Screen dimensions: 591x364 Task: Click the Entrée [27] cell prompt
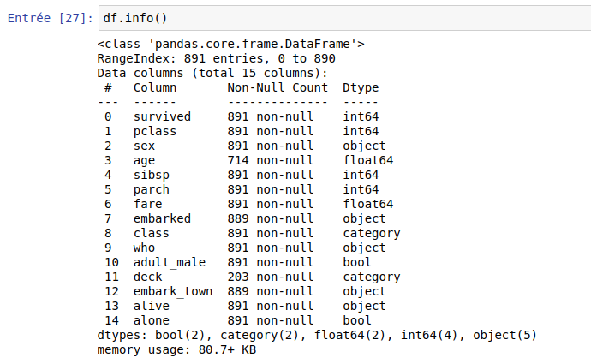point(45,17)
